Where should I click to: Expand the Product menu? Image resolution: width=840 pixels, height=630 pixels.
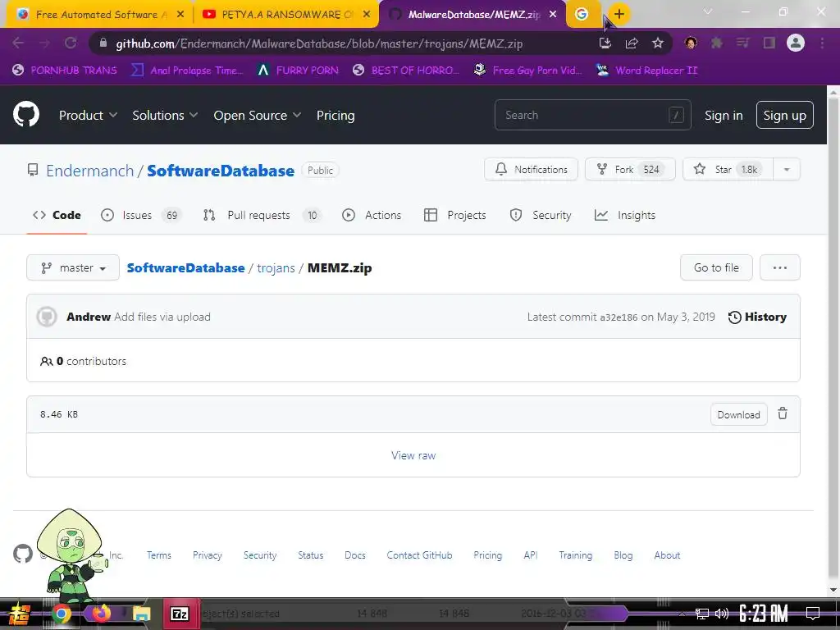pos(88,115)
